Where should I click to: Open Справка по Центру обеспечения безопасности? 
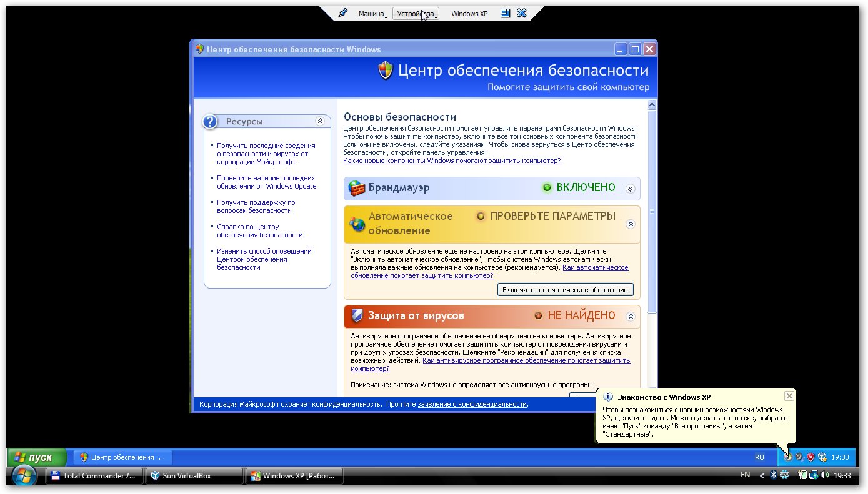point(260,231)
